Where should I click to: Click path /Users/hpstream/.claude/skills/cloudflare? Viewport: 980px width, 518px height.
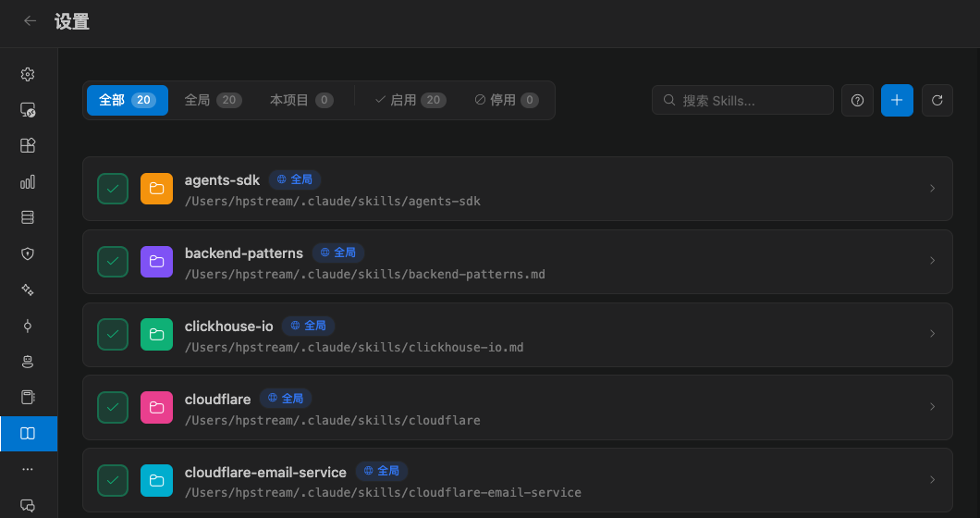point(333,420)
